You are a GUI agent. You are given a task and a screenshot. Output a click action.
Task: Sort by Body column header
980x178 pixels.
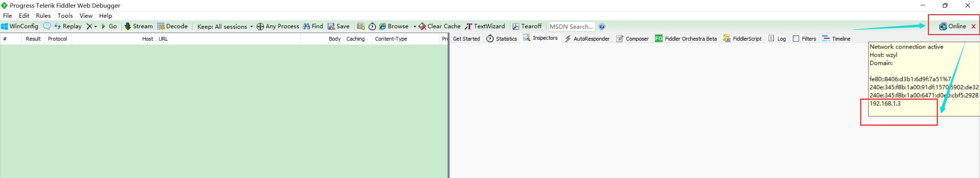(322, 39)
